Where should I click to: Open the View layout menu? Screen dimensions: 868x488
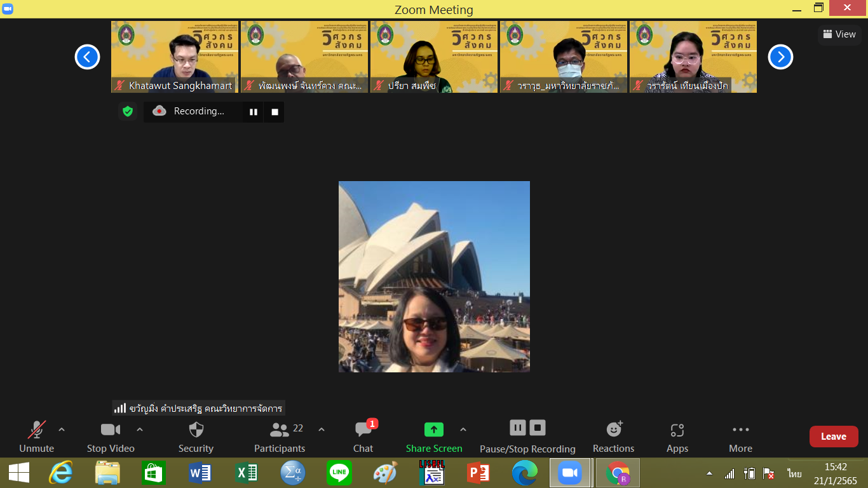tap(839, 34)
